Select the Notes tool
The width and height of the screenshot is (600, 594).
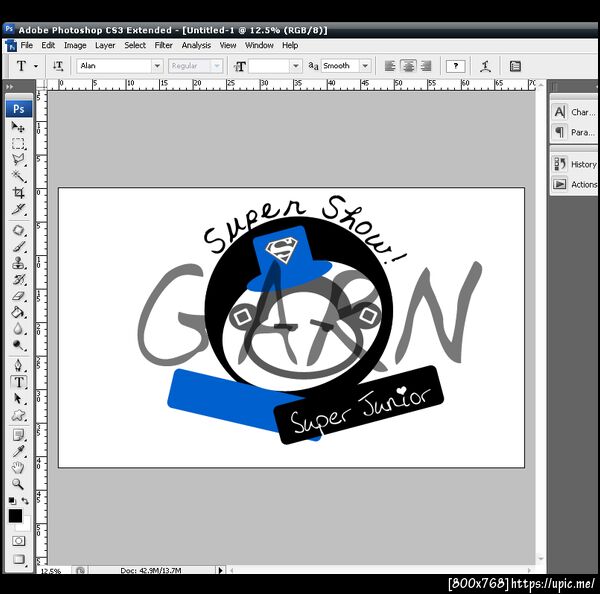click(18, 435)
